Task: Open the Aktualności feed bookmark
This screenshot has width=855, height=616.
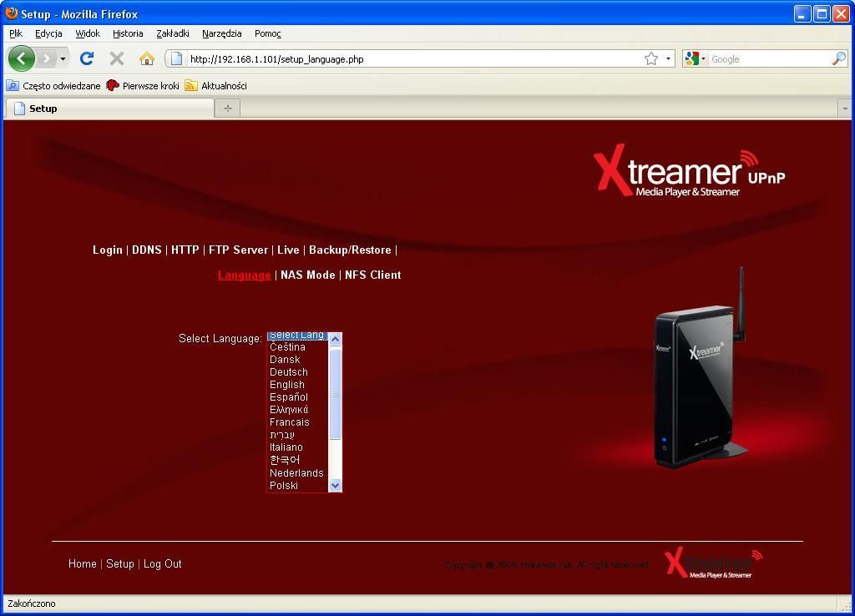Action: point(216,86)
